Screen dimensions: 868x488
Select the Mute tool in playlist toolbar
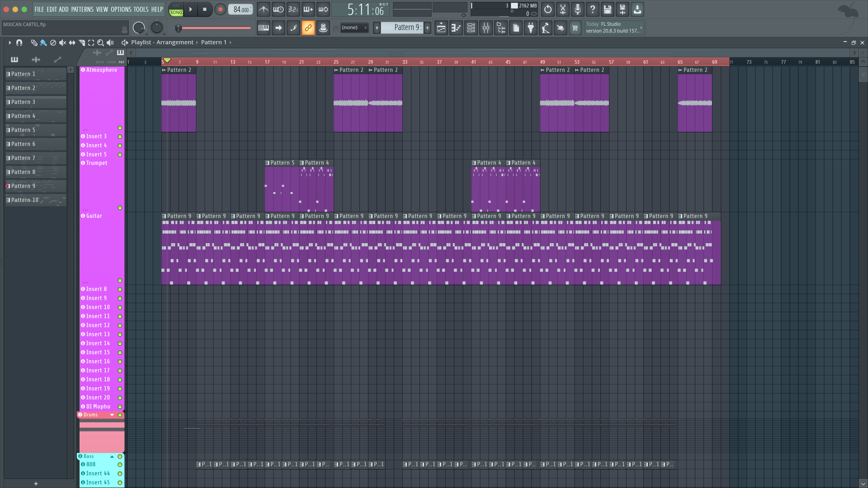[x=62, y=42]
